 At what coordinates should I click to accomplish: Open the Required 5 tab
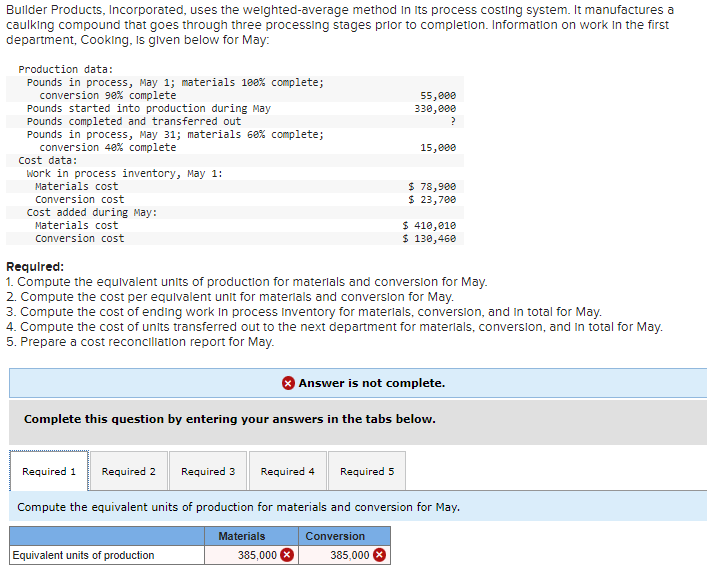pyautogui.click(x=367, y=471)
